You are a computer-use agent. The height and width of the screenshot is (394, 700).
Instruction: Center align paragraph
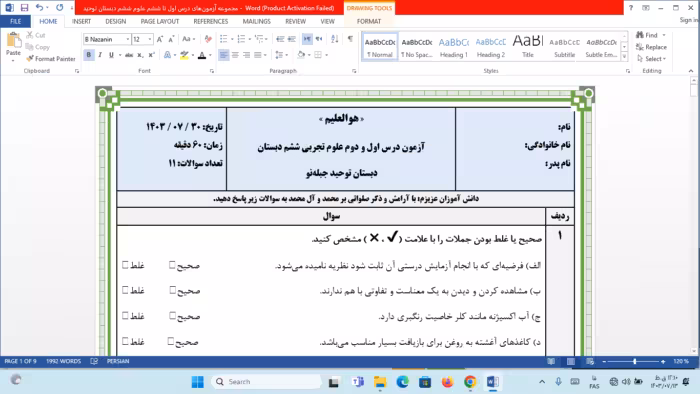tap(235, 55)
